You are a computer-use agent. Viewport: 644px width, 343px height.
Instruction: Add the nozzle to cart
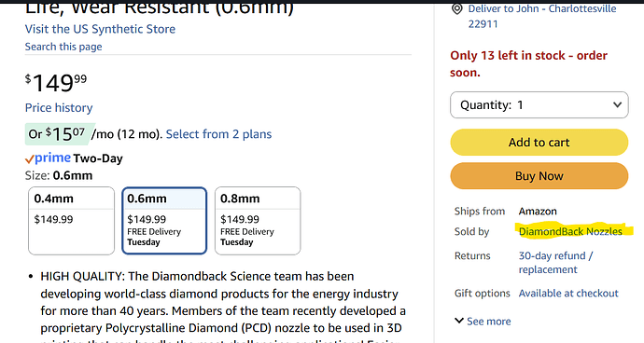tap(539, 143)
